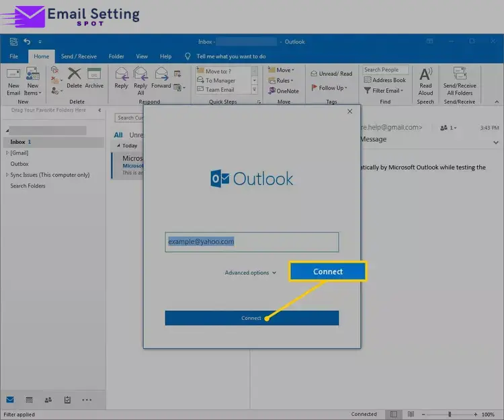Viewport: 504px width, 420px height.
Task: Switch to Tasks view icon
Action: pyautogui.click(x=67, y=400)
